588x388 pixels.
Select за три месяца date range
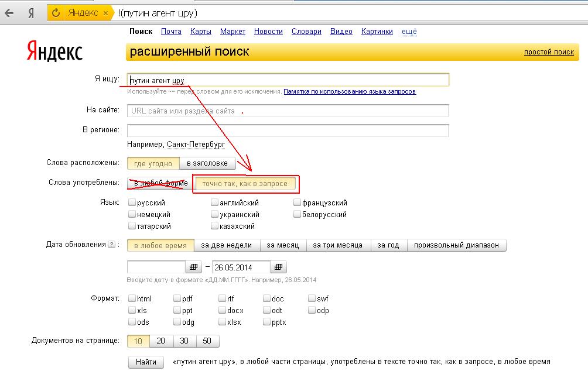pos(337,245)
